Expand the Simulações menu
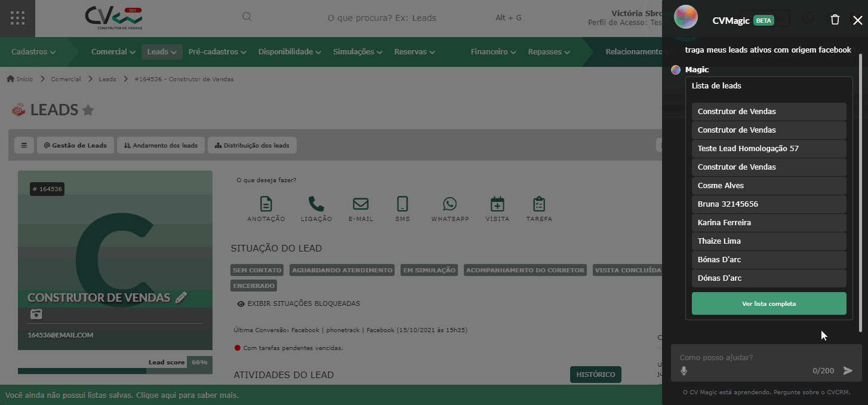The height and width of the screenshot is (405, 868). tap(358, 52)
